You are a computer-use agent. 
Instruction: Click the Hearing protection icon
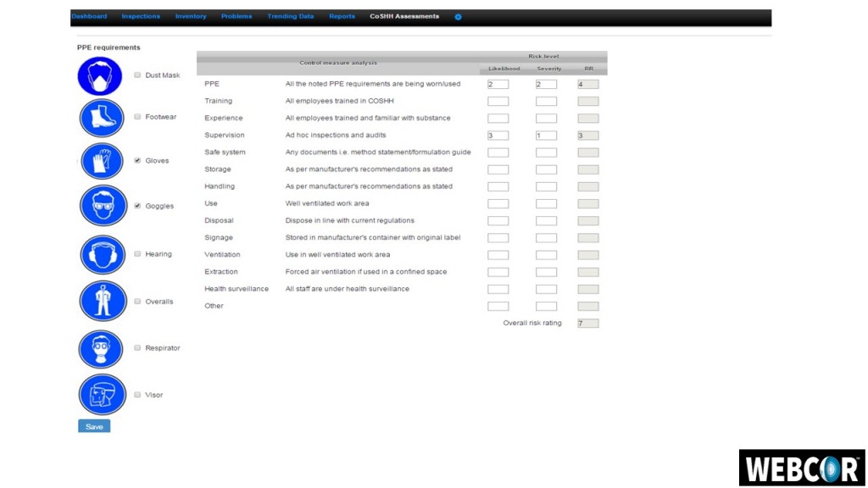[102, 254]
